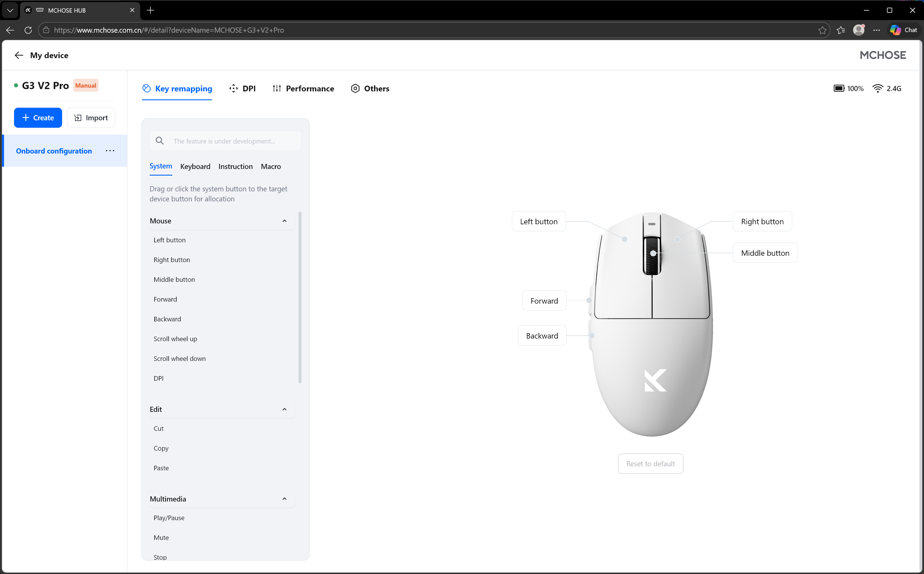Refresh the browser page
Screen dimensions: 924x574
28,30
